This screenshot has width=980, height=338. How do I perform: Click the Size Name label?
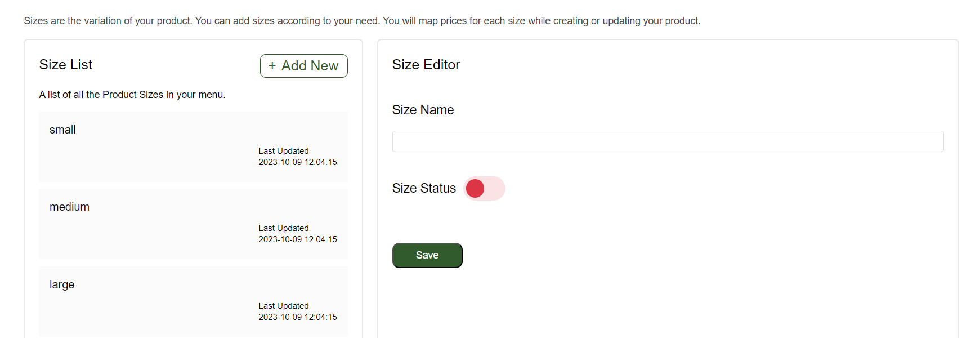click(423, 110)
